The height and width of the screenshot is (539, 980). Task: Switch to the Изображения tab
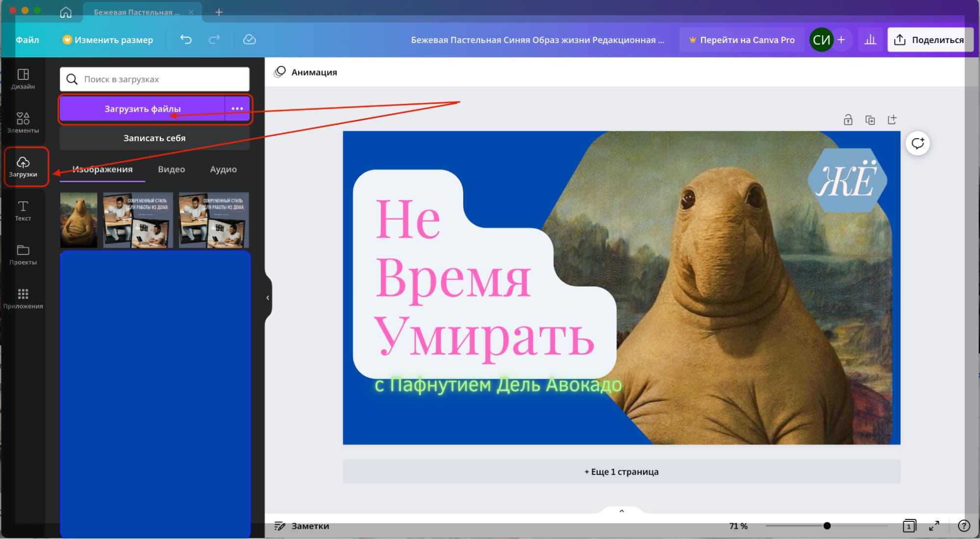click(102, 169)
